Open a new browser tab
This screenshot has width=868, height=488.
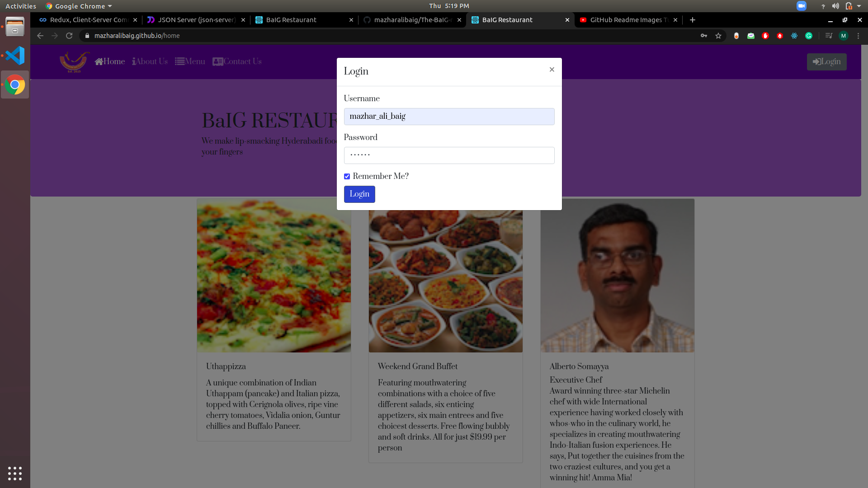(x=693, y=20)
